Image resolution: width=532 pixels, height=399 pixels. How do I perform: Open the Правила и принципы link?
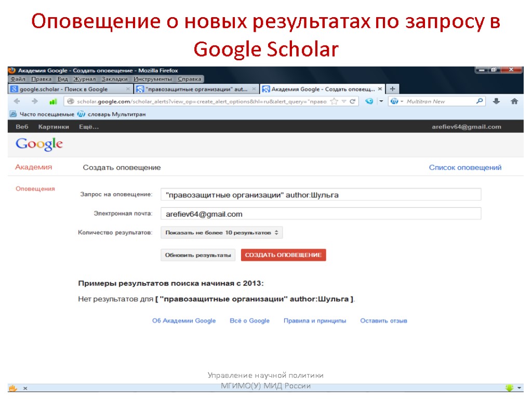click(315, 321)
